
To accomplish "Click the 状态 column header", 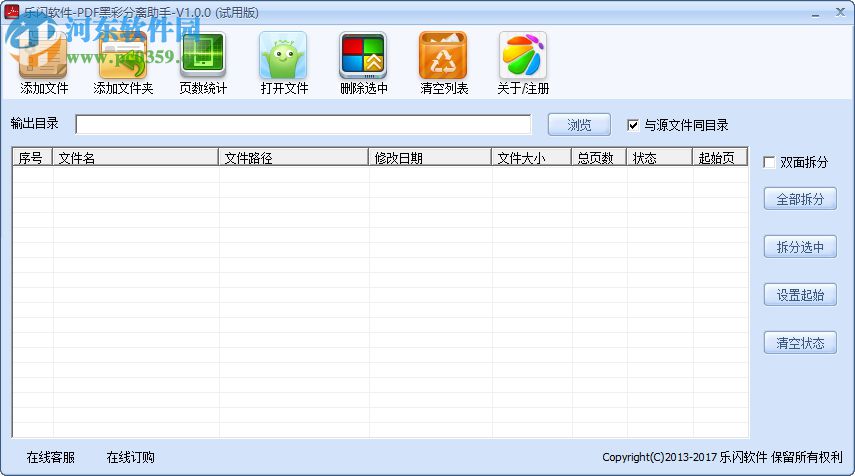I will (x=659, y=157).
